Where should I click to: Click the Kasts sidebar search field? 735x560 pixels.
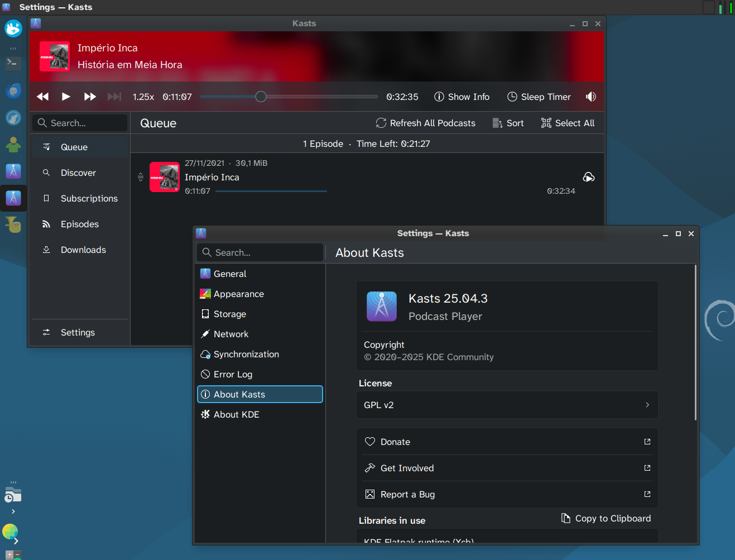point(80,123)
